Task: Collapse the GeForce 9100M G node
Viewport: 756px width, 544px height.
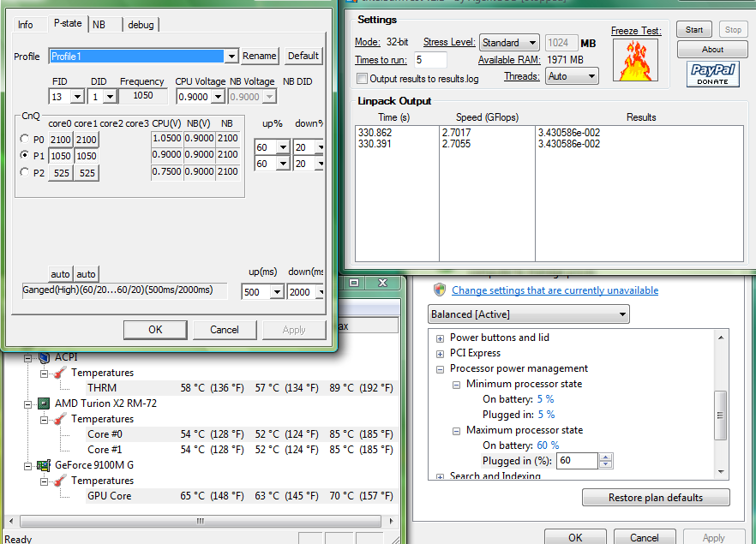Action: (x=28, y=466)
